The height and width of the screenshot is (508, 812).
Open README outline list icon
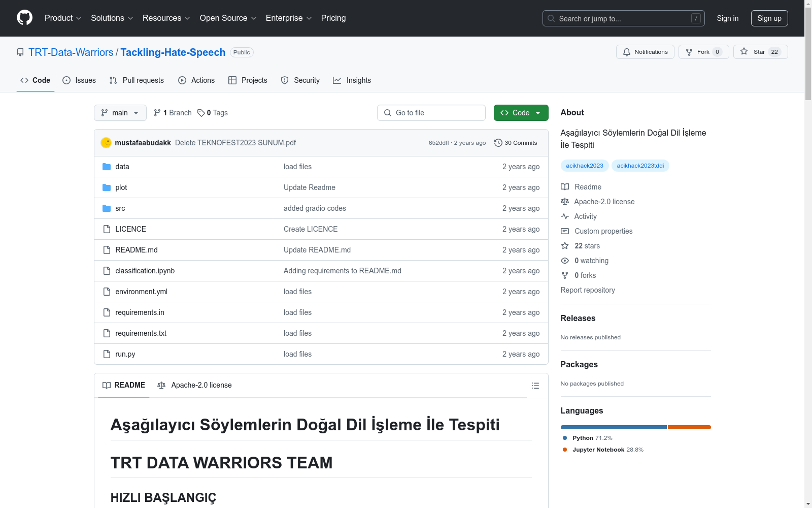(535, 386)
